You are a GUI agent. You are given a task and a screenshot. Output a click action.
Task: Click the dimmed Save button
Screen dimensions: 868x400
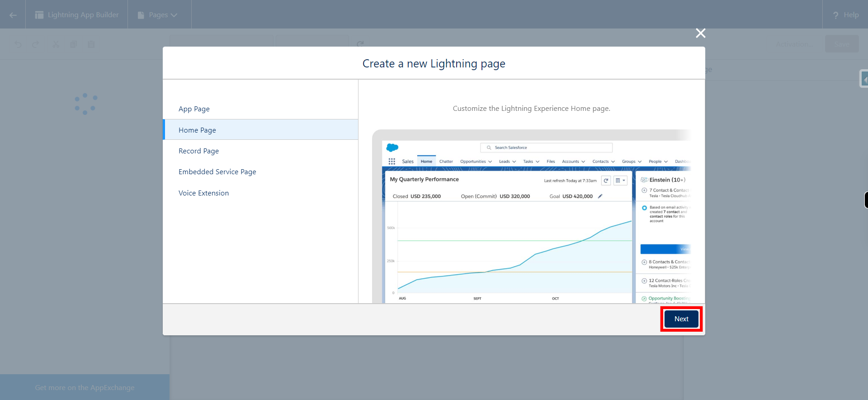[842, 44]
